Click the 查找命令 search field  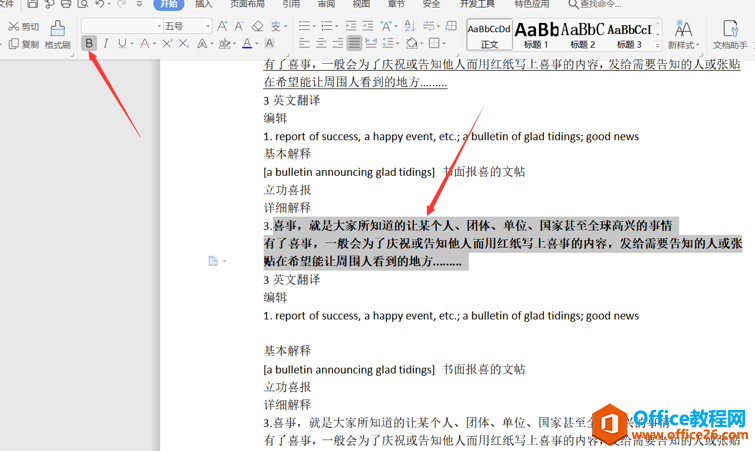(x=595, y=4)
